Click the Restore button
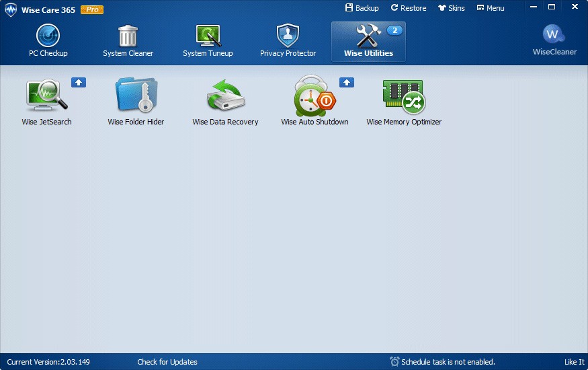Screen dimensions: 588x370 409,8
